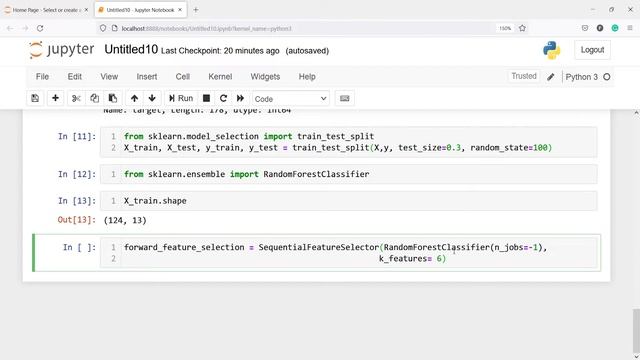This screenshot has width=640, height=360.
Task: Click the Python 3 kernel idle circle indicator
Action: point(607,77)
